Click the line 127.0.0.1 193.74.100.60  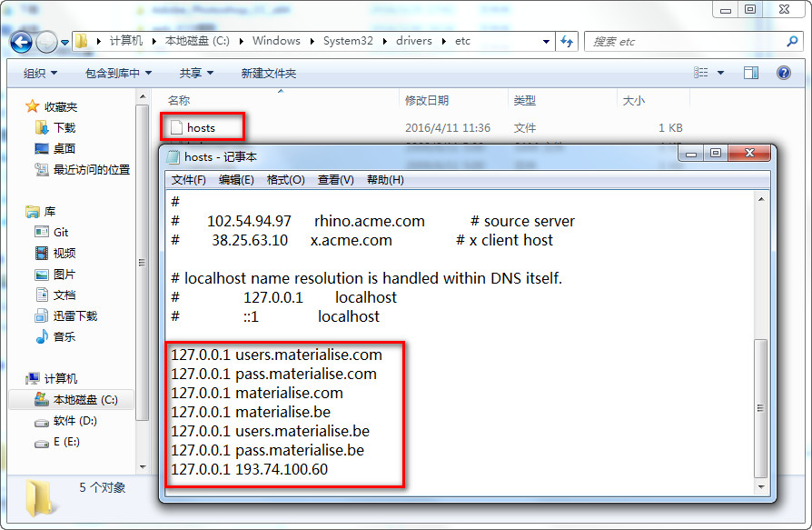point(249,469)
